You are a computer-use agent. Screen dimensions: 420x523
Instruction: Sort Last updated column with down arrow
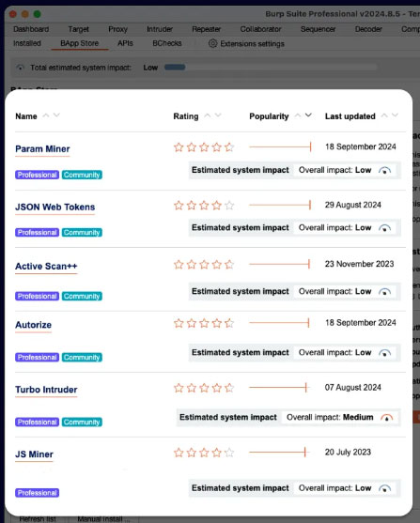point(395,115)
